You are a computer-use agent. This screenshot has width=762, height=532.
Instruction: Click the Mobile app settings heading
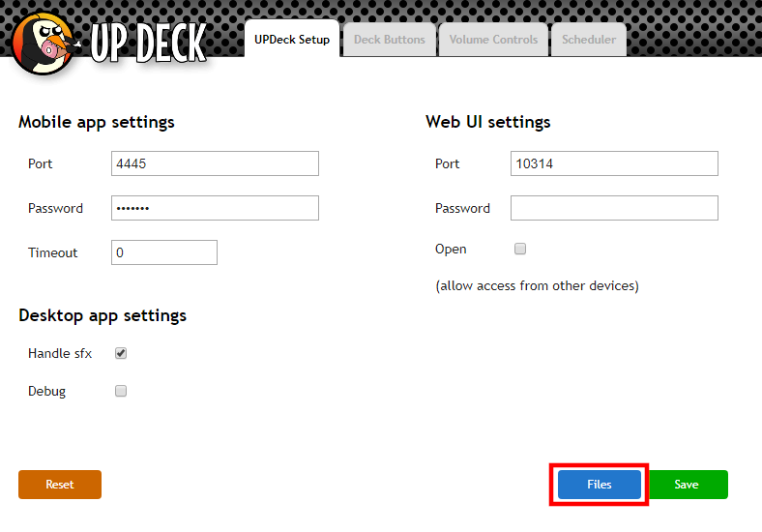pyautogui.click(x=97, y=122)
